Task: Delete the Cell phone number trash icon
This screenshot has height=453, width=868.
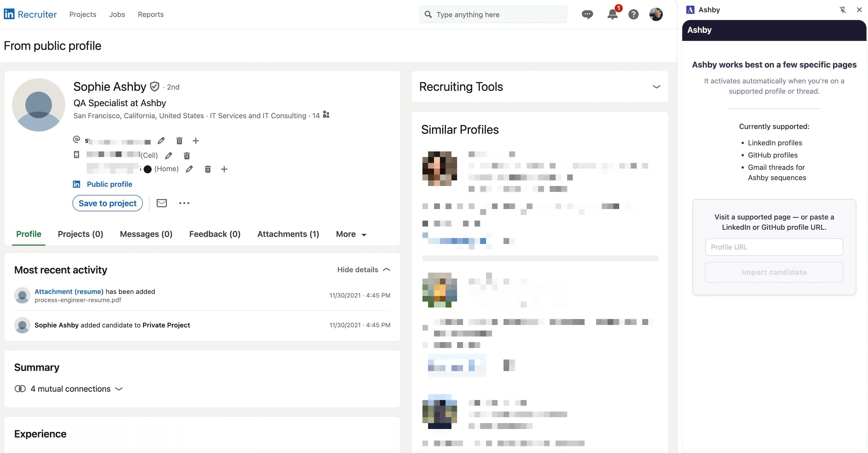Action: coord(187,155)
